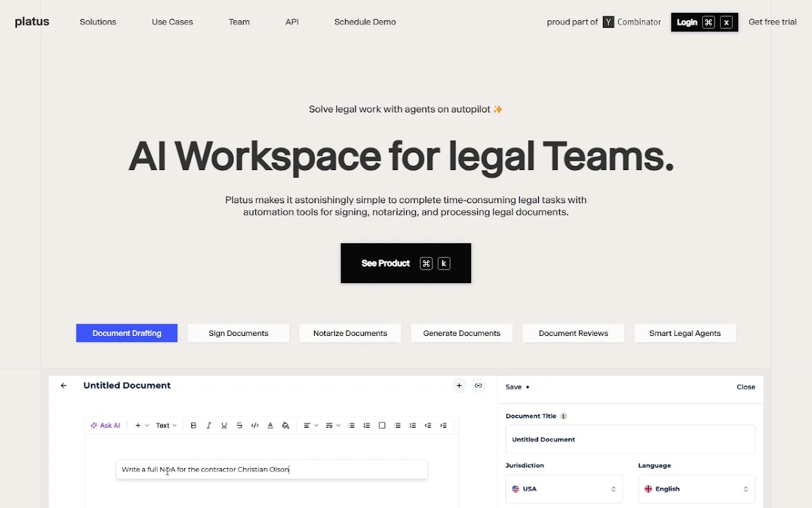Select the Smart Legal Agents tab

(x=685, y=333)
